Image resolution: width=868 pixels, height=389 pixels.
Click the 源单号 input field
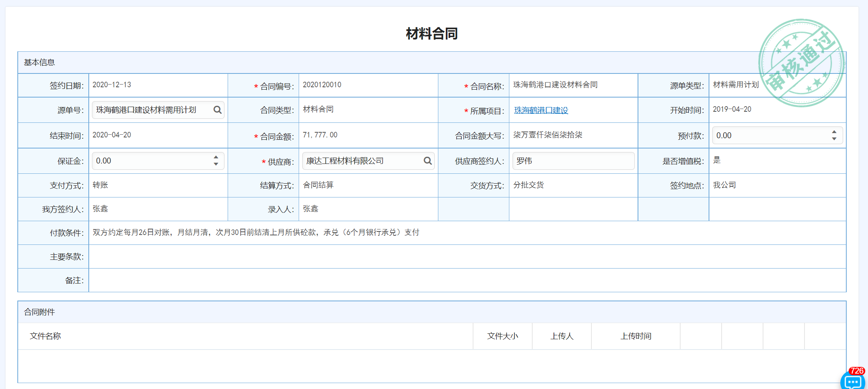pyautogui.click(x=152, y=110)
